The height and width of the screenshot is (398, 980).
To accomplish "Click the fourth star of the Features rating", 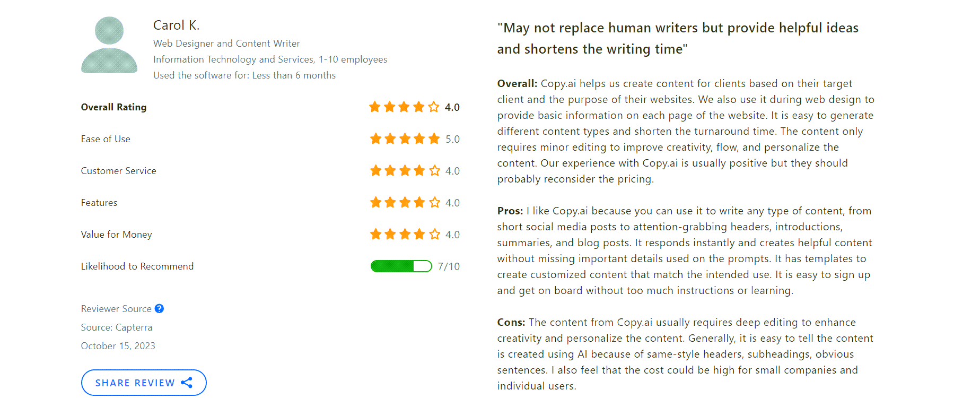I will point(418,202).
